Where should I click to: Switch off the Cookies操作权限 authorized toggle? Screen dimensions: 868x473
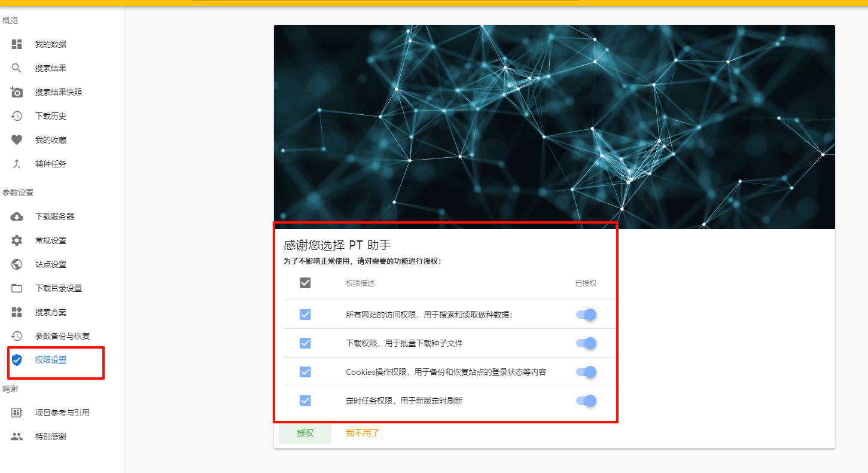[586, 372]
